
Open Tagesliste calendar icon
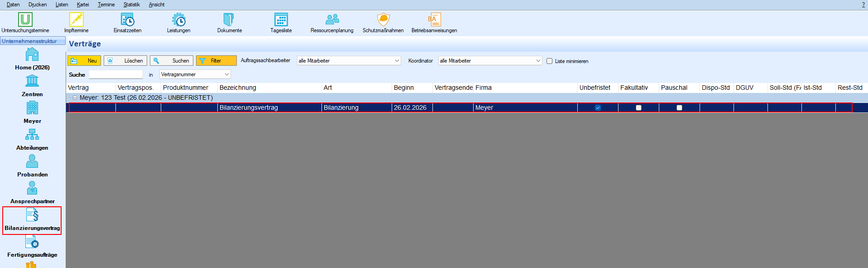tap(281, 19)
